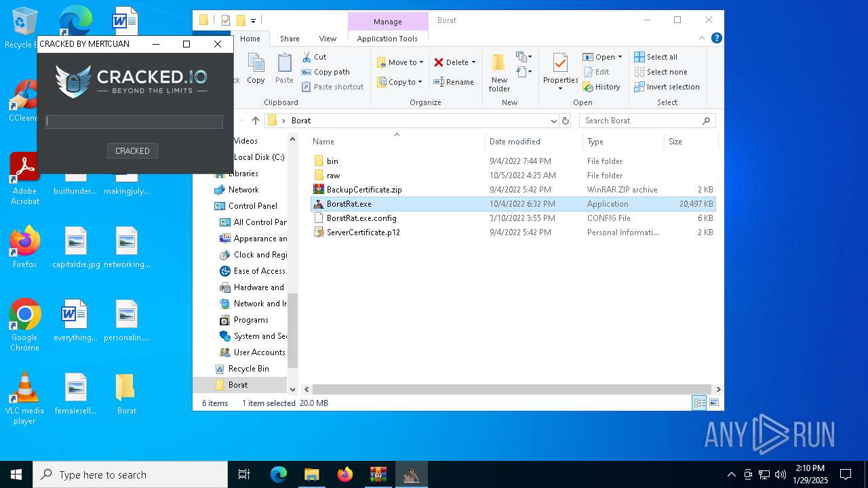Create a New folder from ribbon
Viewport: 868px width, 488px height.
coord(499,72)
